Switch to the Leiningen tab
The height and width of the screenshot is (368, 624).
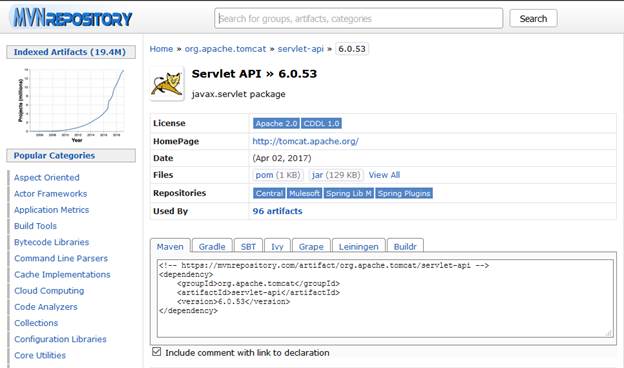tap(359, 246)
